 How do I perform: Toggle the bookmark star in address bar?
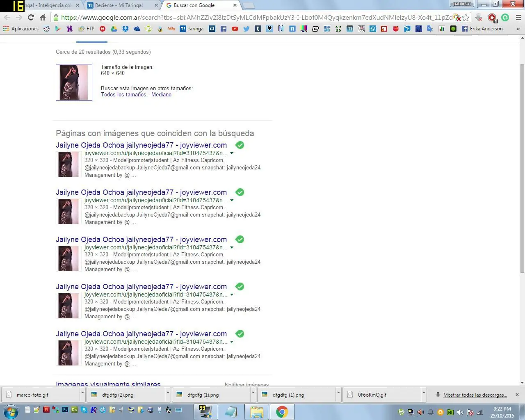tap(466, 18)
